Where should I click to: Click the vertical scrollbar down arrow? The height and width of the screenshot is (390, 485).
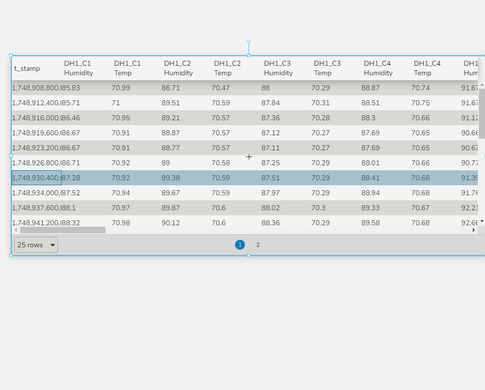482,221
